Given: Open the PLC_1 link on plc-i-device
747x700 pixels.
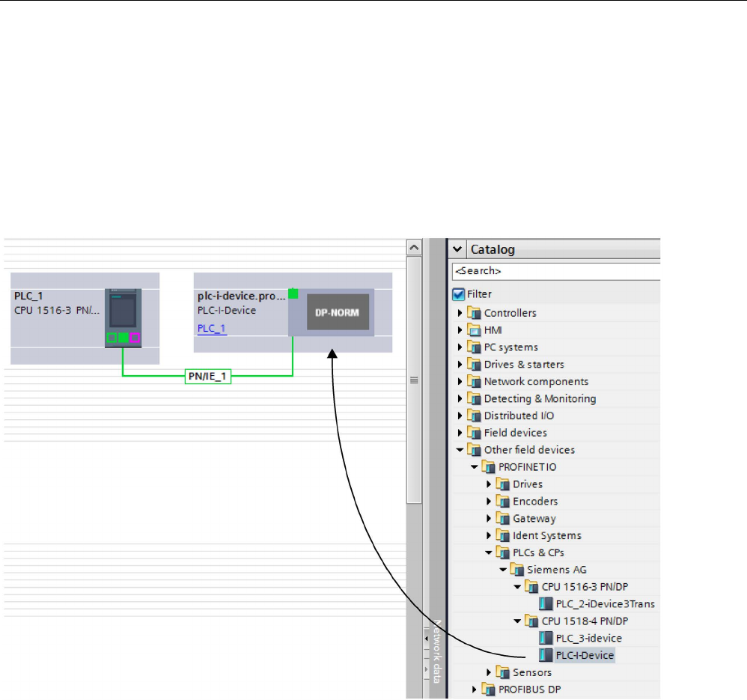Looking at the screenshot, I should 212,329.
